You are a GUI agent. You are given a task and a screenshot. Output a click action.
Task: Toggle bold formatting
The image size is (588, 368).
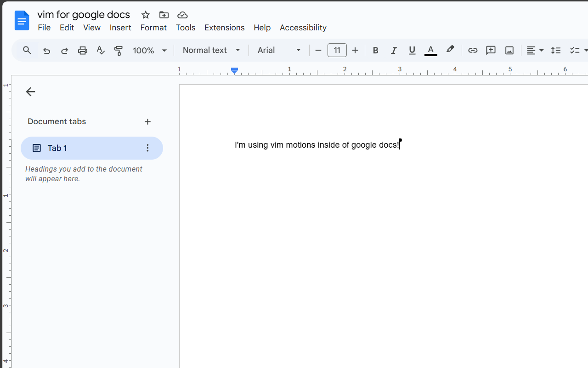[x=375, y=51]
